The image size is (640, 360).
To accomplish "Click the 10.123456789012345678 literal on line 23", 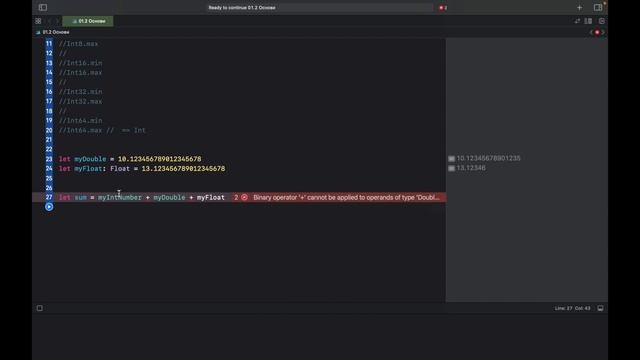I will point(160,159).
